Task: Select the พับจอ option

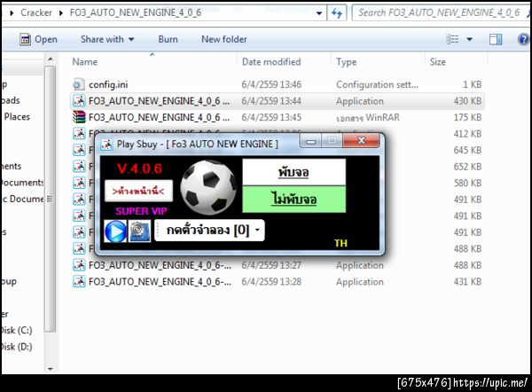Action: coord(293,172)
